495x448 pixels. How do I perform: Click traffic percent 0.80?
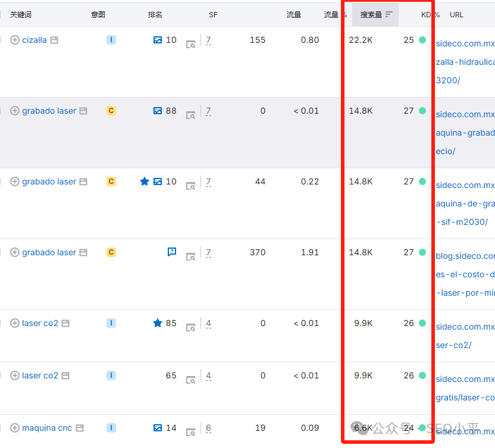tap(310, 40)
